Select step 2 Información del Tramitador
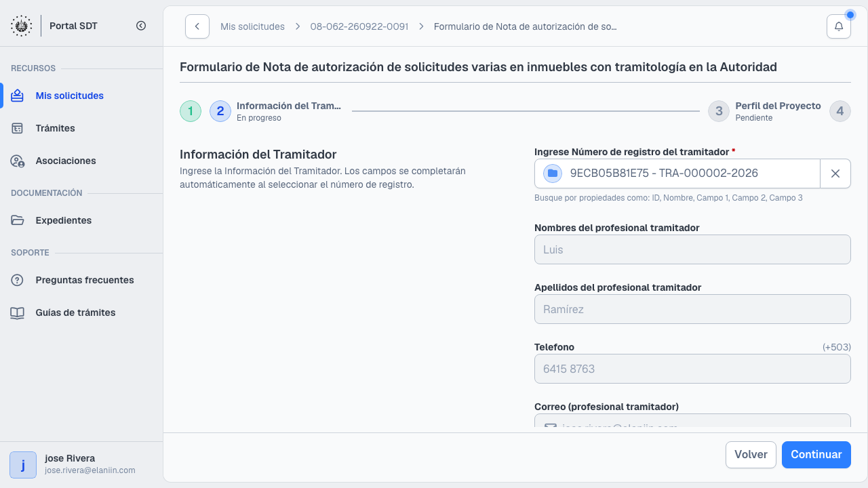Screen dimensions: 868x488 277,111
